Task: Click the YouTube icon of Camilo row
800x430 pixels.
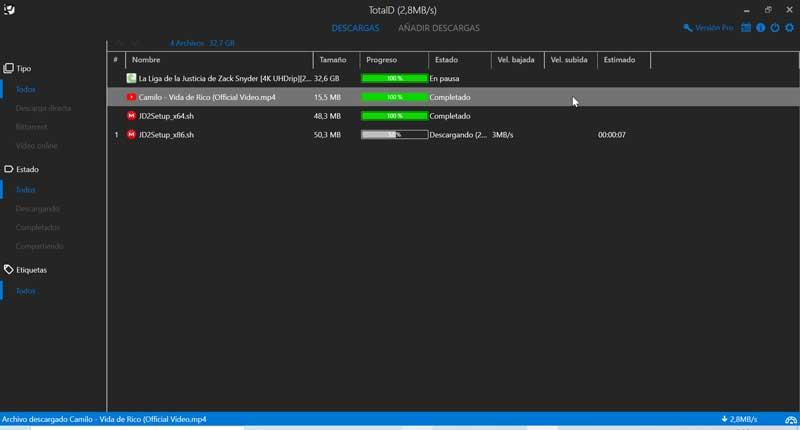Action: [x=131, y=97]
